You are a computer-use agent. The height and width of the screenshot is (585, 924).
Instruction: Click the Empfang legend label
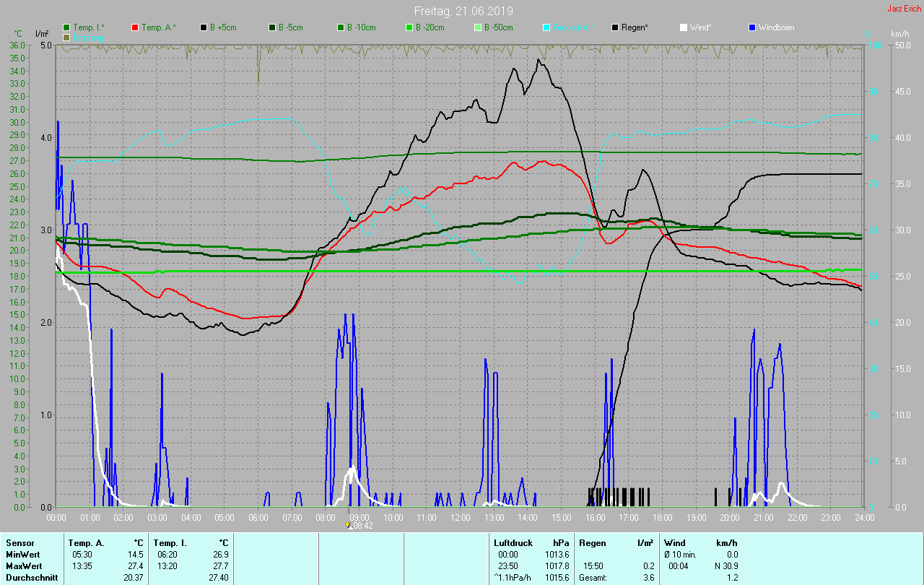click(88, 37)
